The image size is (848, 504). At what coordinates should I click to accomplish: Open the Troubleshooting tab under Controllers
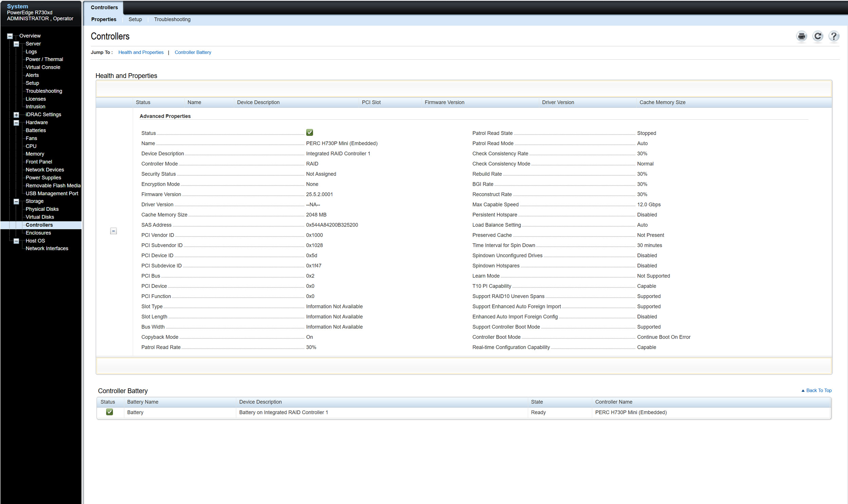172,19
